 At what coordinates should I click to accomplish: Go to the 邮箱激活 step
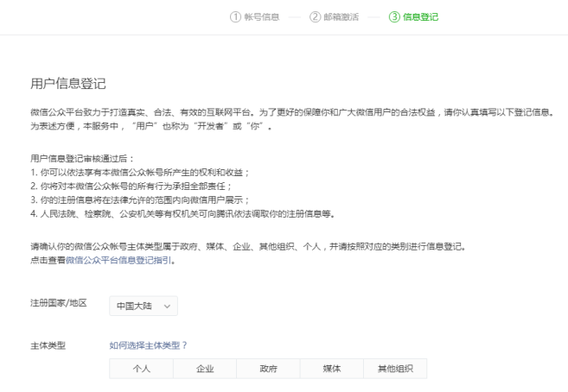click(341, 17)
